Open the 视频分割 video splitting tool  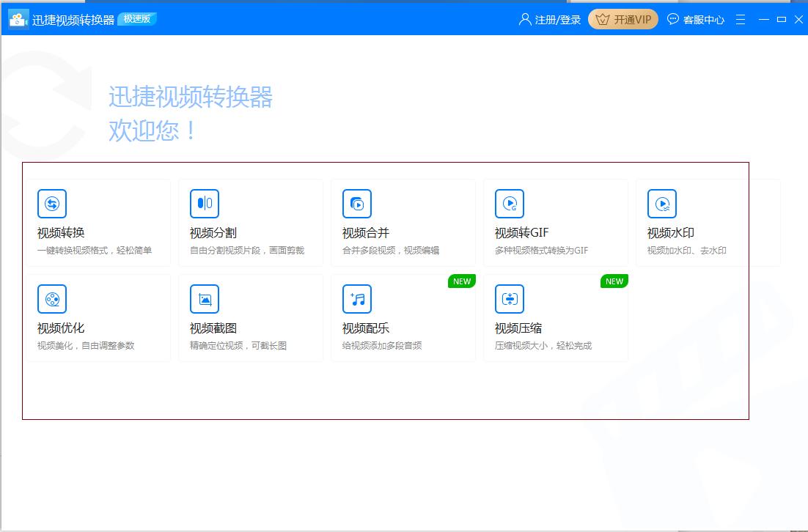[251, 222]
